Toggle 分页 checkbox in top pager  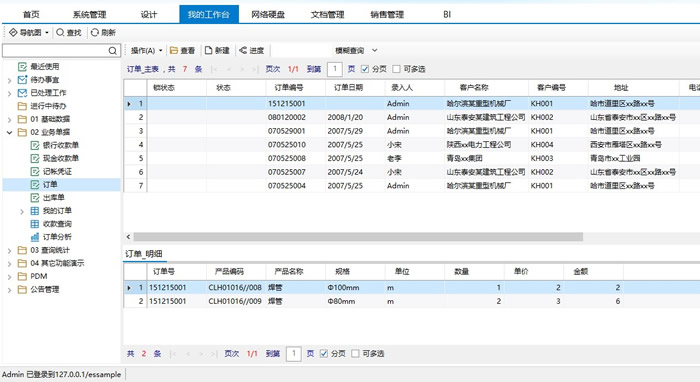point(365,69)
